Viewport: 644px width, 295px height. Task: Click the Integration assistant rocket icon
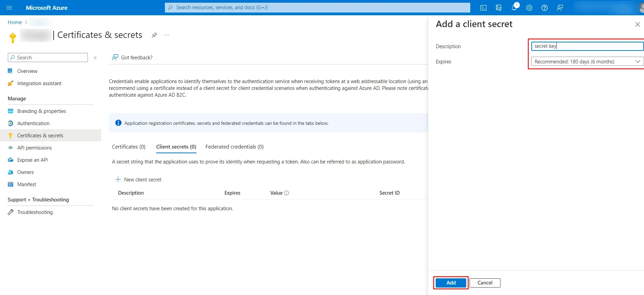coord(10,83)
